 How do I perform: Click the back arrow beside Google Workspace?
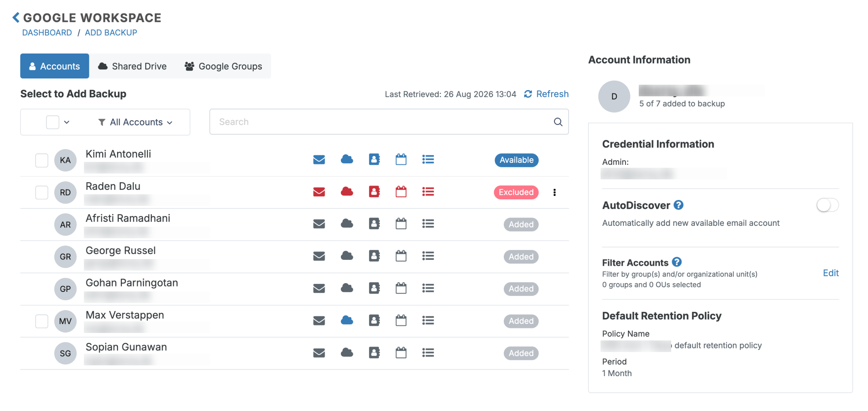(16, 17)
